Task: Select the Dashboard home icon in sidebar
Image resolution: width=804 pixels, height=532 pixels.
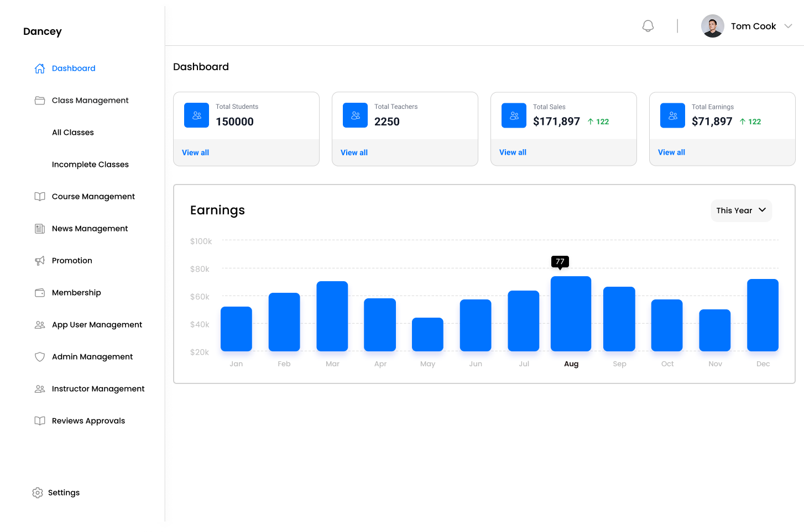Action: click(x=39, y=68)
